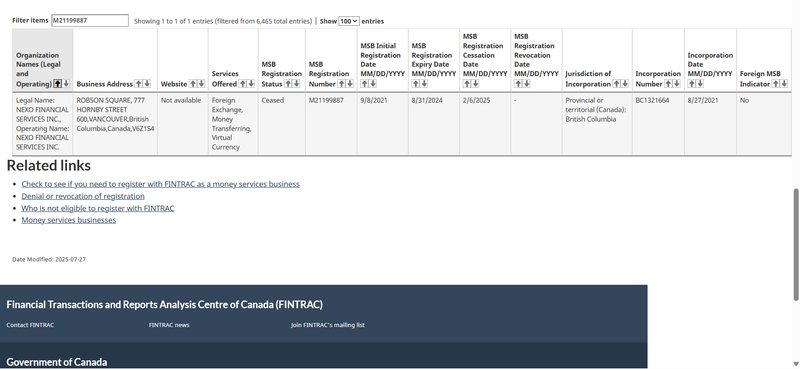Focus the Filter items input field
The width and height of the screenshot is (800, 369).
[x=90, y=20]
